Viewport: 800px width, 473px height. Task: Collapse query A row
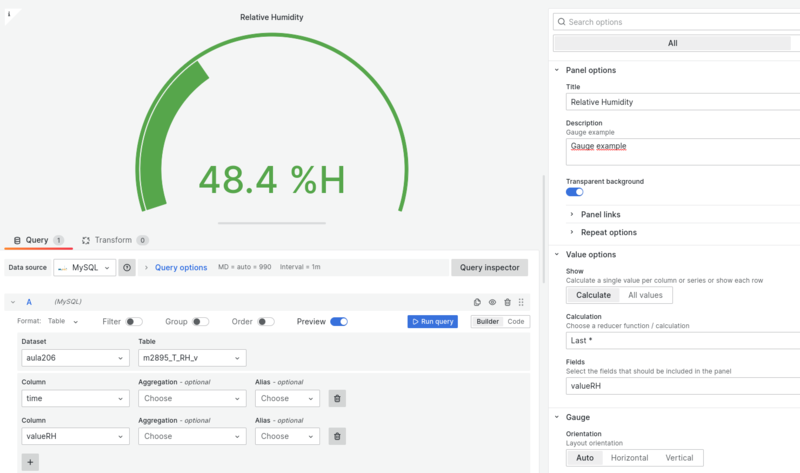coord(13,302)
